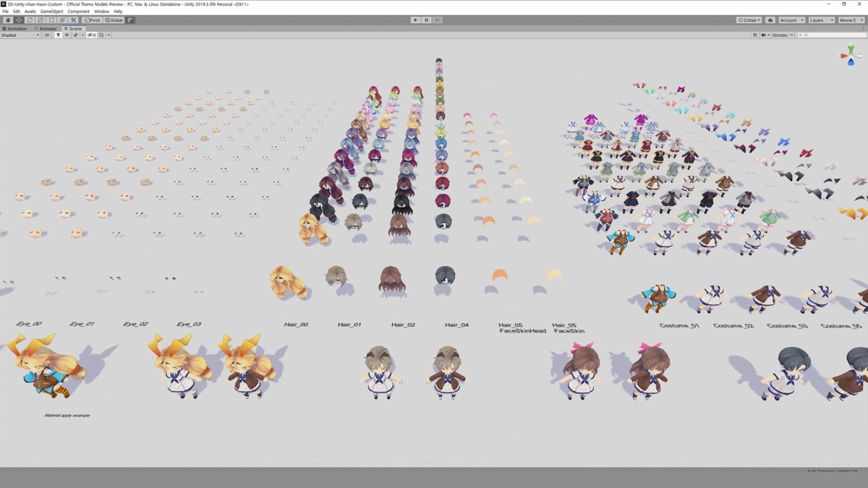
Task: Select hair model above Hair_00 label
Action: tap(288, 282)
